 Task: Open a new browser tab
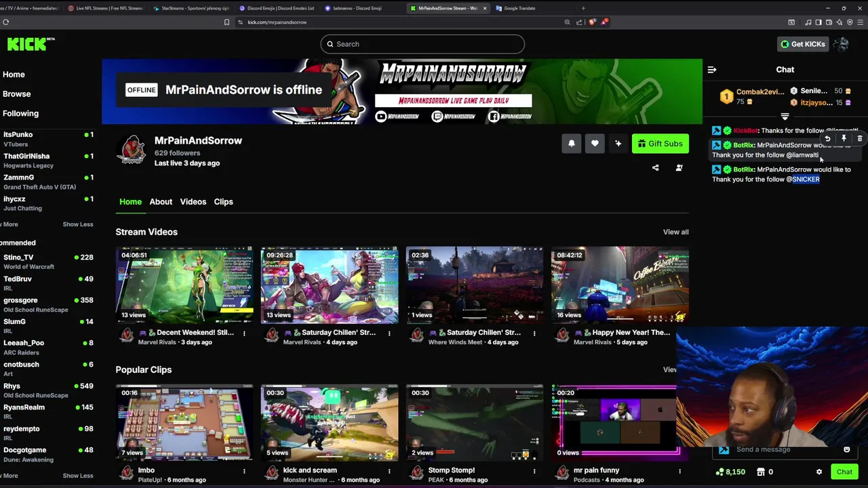[583, 8]
